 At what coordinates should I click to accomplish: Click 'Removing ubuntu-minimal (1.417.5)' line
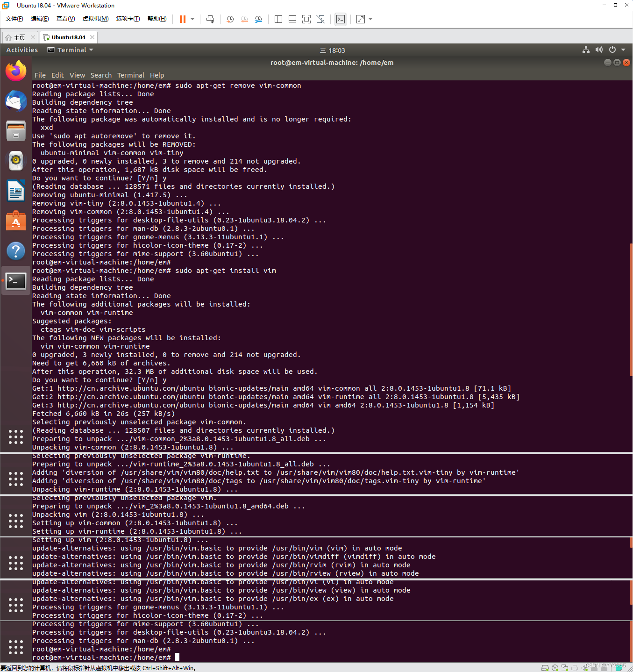110,195
